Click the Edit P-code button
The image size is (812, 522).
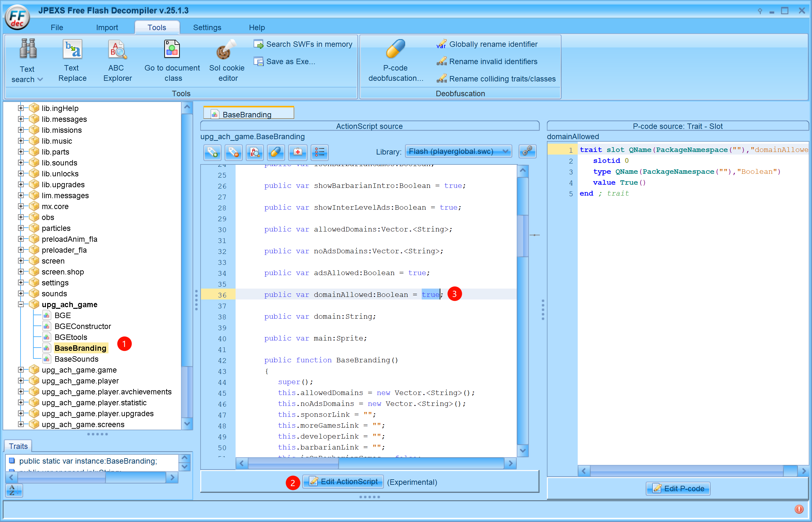point(678,488)
